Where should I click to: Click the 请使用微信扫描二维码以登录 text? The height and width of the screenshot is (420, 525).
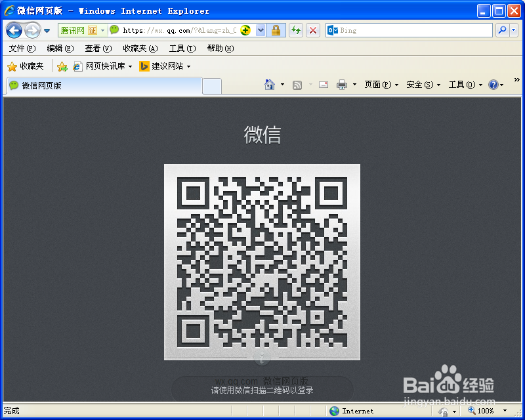[262, 390]
